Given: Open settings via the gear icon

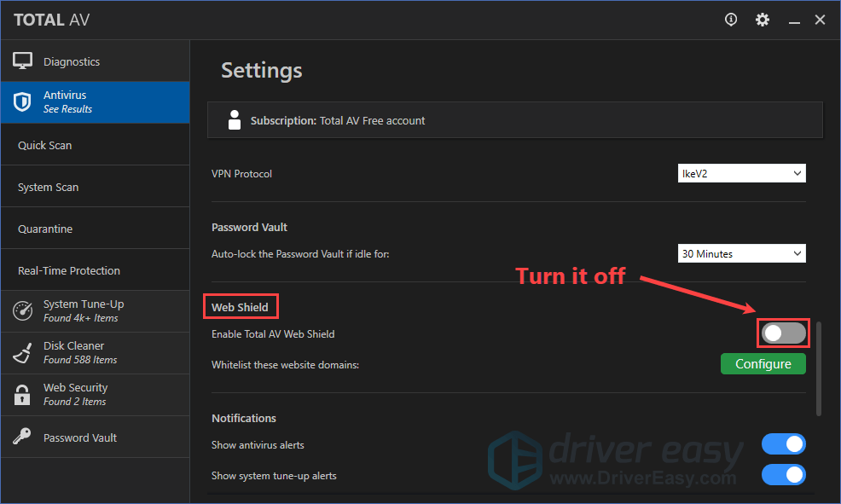Looking at the screenshot, I should (763, 20).
